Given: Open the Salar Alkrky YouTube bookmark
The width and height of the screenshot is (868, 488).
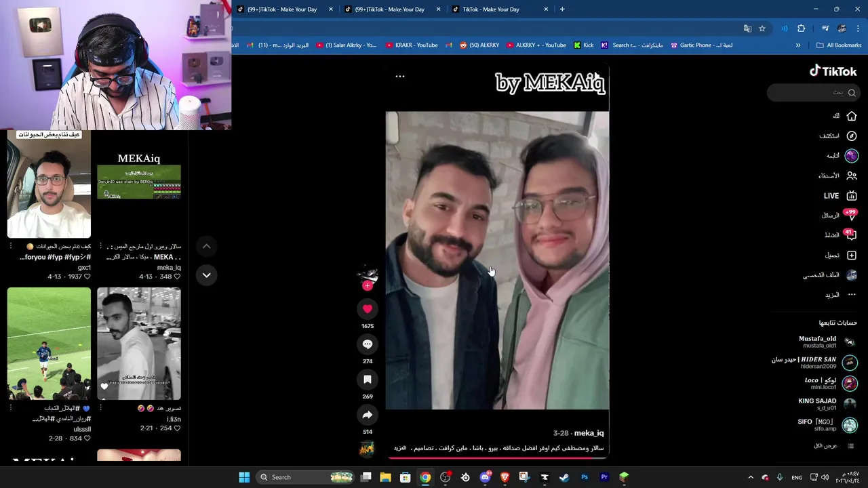Looking at the screenshot, I should pyautogui.click(x=346, y=45).
